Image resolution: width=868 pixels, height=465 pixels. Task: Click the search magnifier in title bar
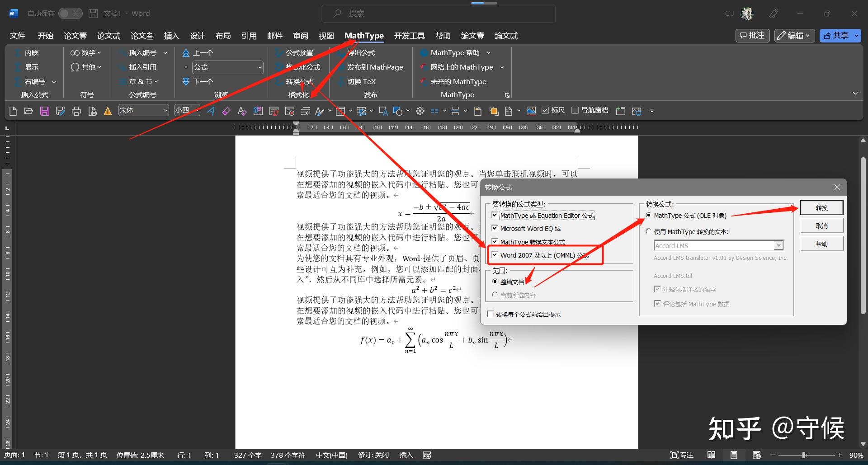tap(337, 14)
